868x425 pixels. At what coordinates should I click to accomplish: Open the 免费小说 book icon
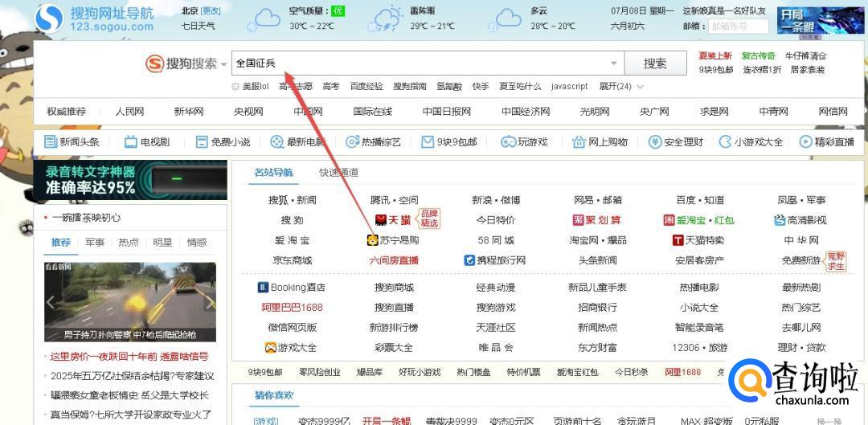tap(202, 141)
